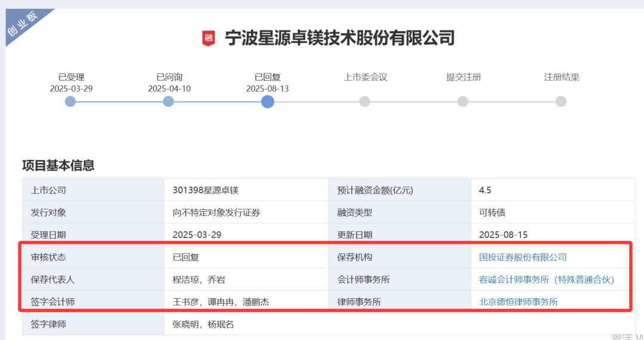Click the 向不特定对象发行证券 value
The width and height of the screenshot is (644, 340).
tap(216, 213)
